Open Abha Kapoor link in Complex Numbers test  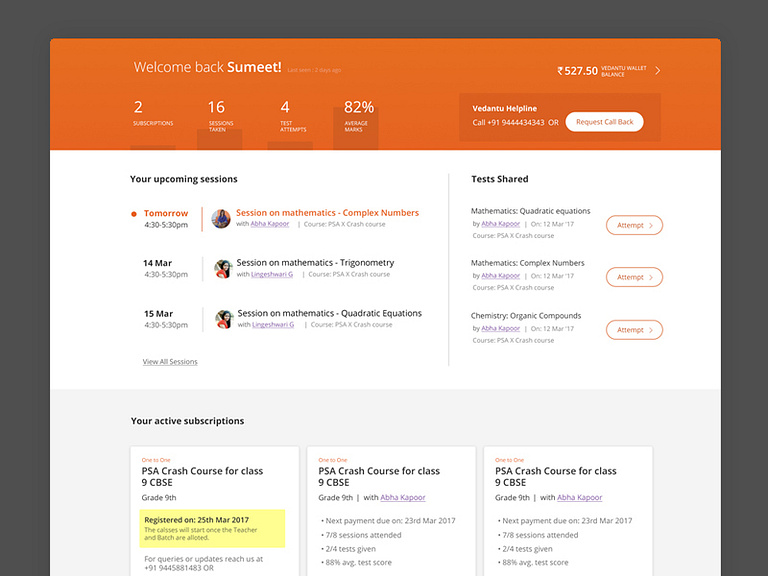point(501,276)
